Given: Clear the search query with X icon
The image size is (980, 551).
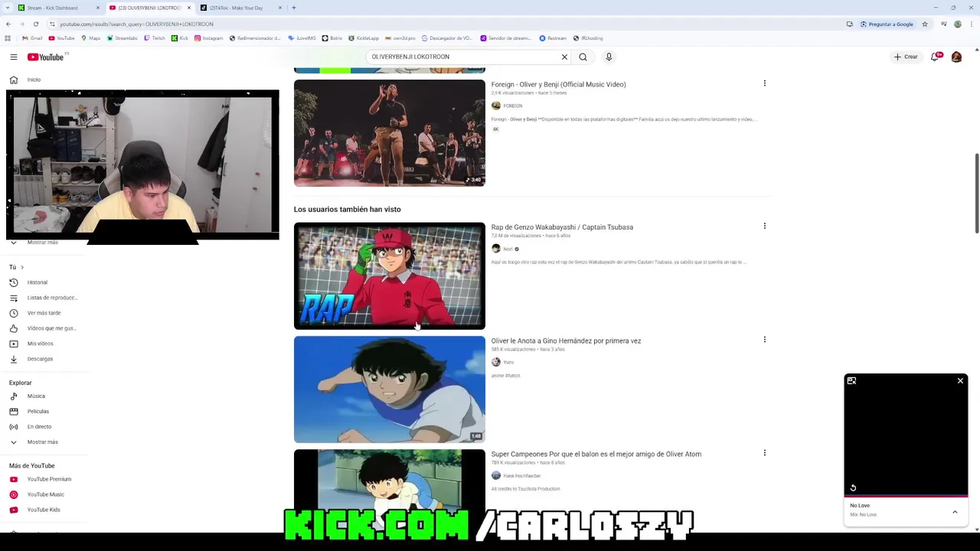Looking at the screenshot, I should click(x=564, y=57).
